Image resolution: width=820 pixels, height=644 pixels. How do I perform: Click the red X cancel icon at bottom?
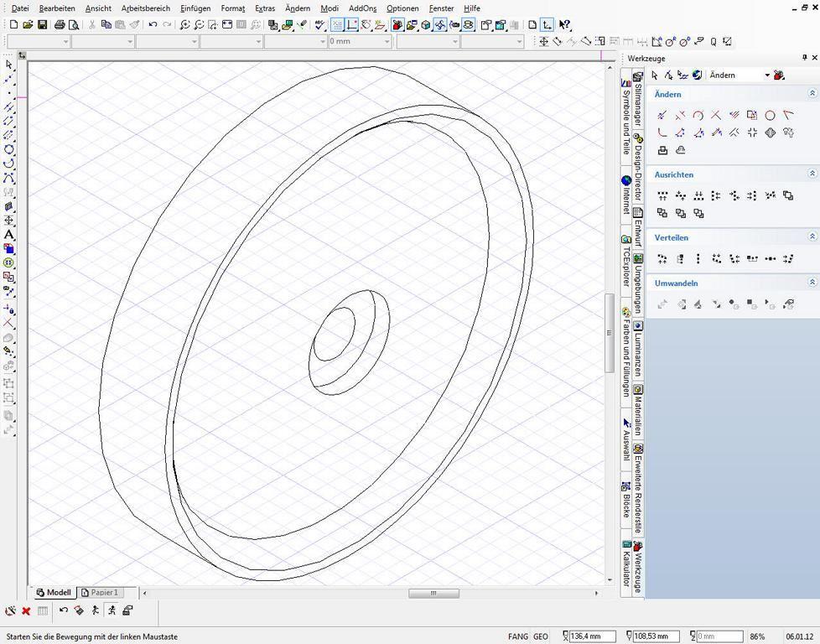[26, 610]
